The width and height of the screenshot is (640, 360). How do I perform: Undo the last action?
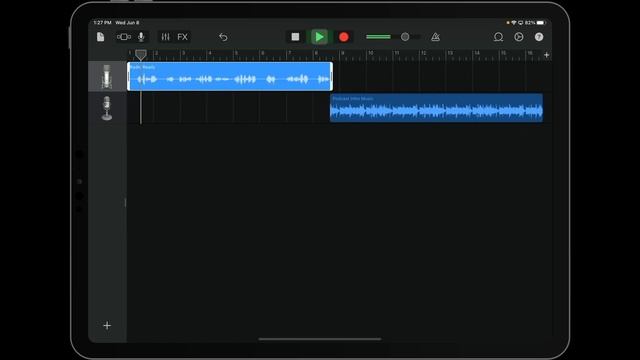click(x=223, y=37)
